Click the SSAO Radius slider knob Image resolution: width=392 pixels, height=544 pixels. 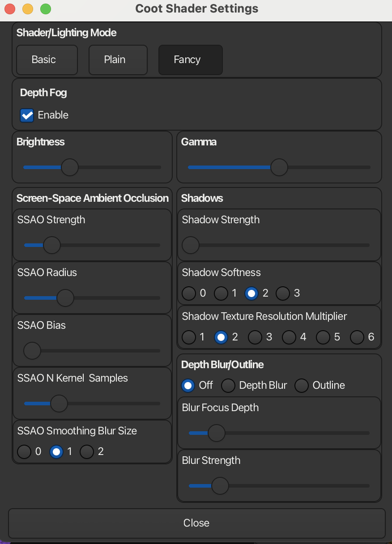click(65, 298)
